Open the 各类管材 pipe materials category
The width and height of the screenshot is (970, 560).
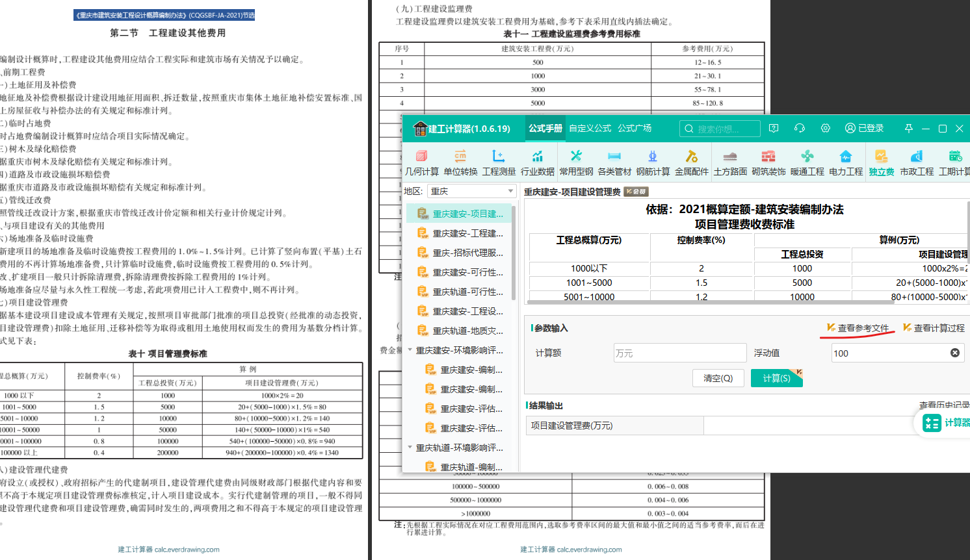click(x=614, y=162)
